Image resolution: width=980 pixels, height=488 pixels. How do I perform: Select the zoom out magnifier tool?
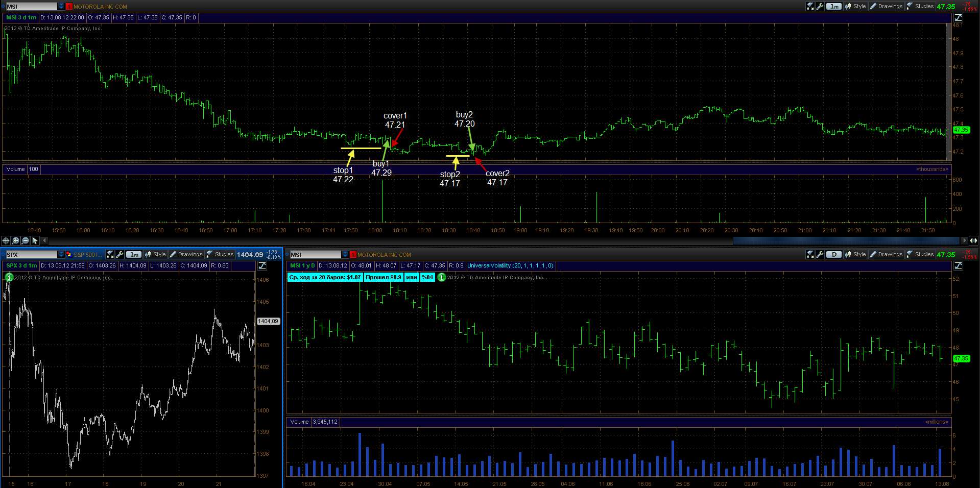pos(25,240)
